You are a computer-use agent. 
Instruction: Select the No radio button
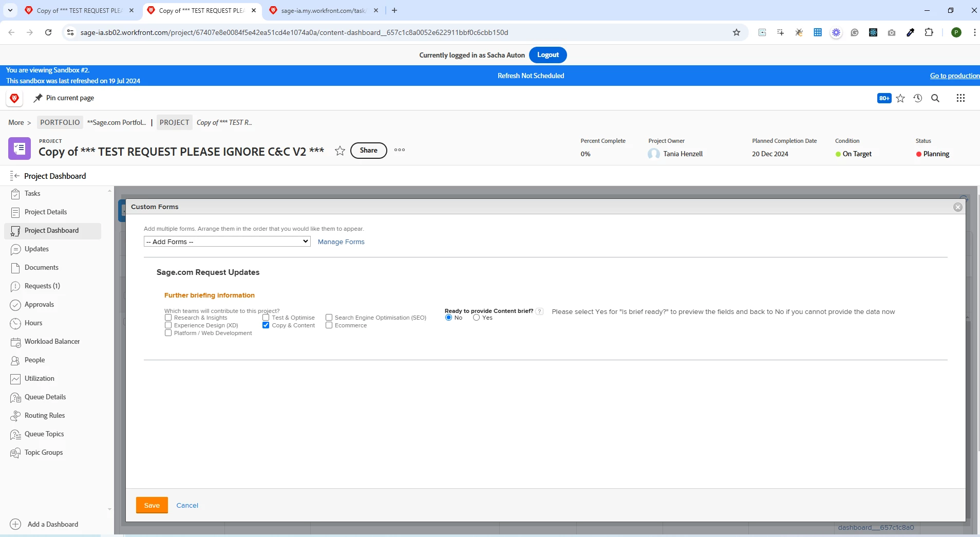tap(449, 318)
